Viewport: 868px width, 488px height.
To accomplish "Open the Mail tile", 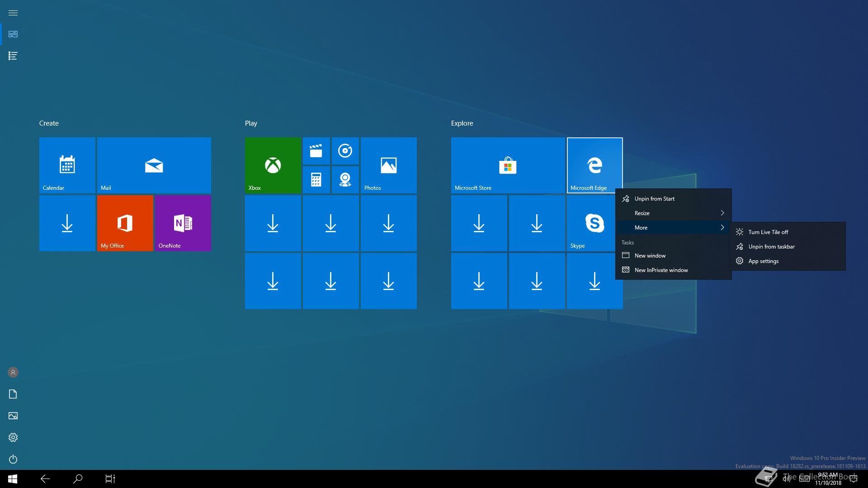I will coord(154,165).
